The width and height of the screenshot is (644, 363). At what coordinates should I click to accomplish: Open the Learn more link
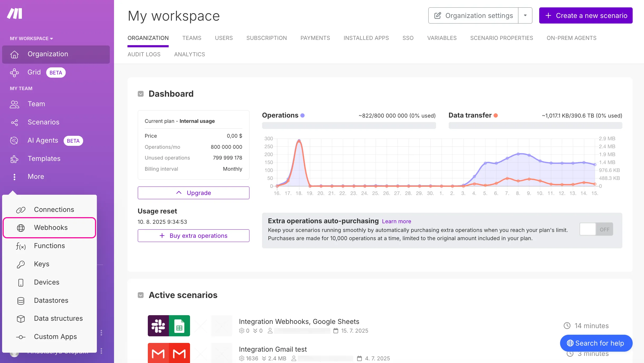pyautogui.click(x=396, y=221)
